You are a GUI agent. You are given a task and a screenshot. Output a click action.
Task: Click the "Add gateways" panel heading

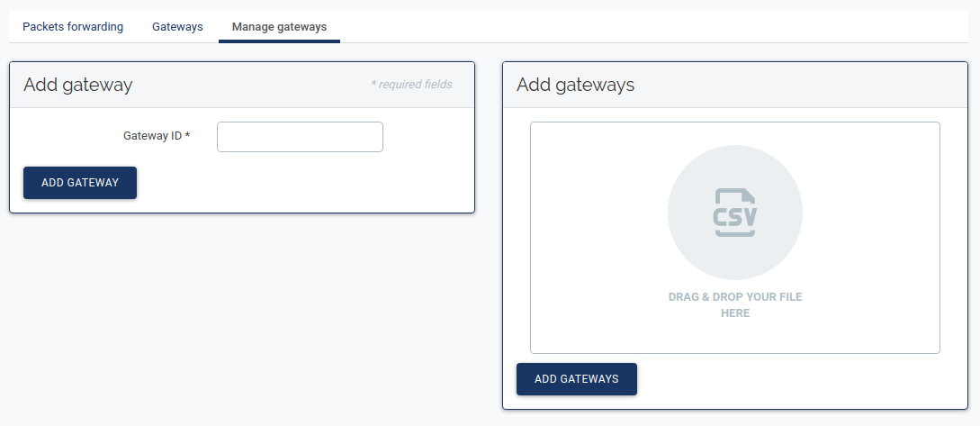pyautogui.click(x=575, y=86)
